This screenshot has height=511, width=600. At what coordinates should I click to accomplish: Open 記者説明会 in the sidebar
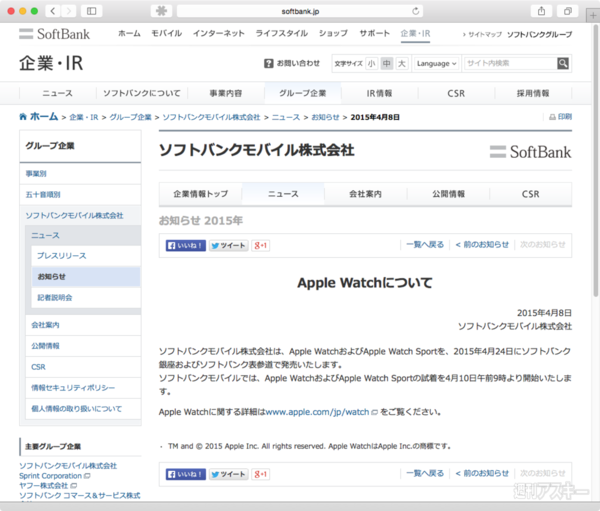click(x=86, y=297)
